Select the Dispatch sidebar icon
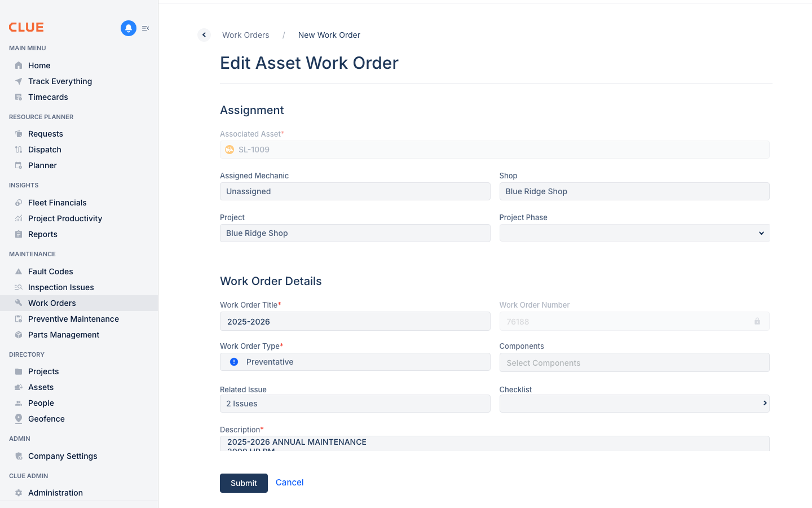Image resolution: width=812 pixels, height=508 pixels. point(19,150)
